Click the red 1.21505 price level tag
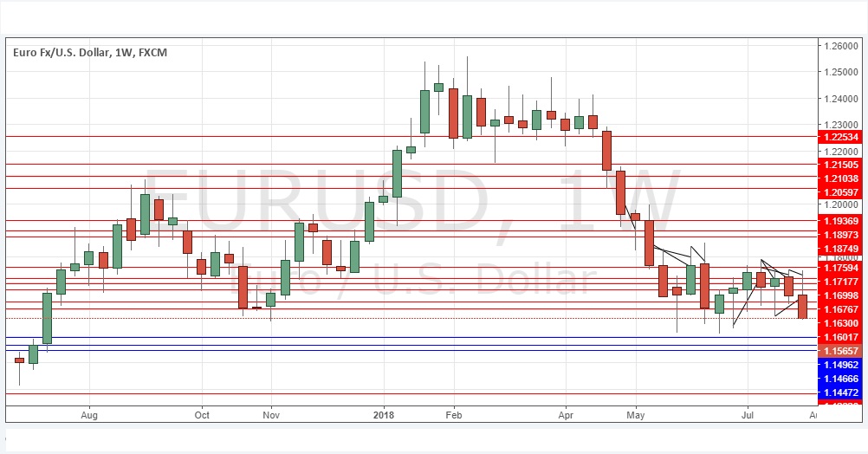Screen dimensions: 868x454 pos(839,165)
